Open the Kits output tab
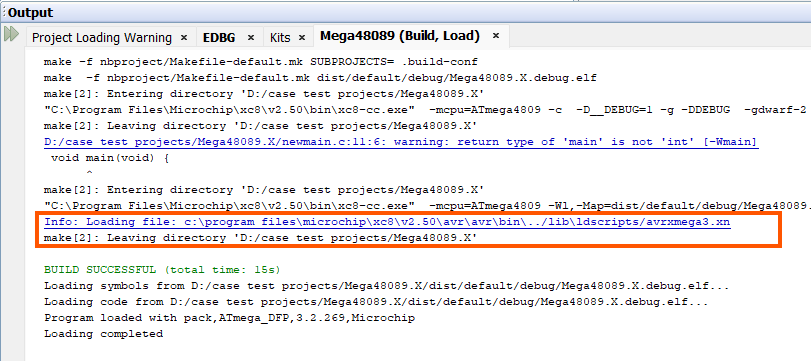The width and height of the screenshot is (811, 361). pyautogui.click(x=280, y=38)
